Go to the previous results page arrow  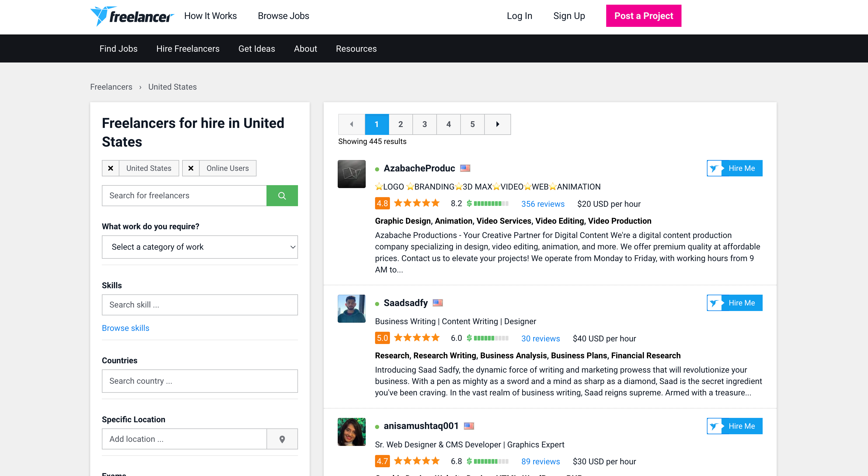[x=351, y=124]
